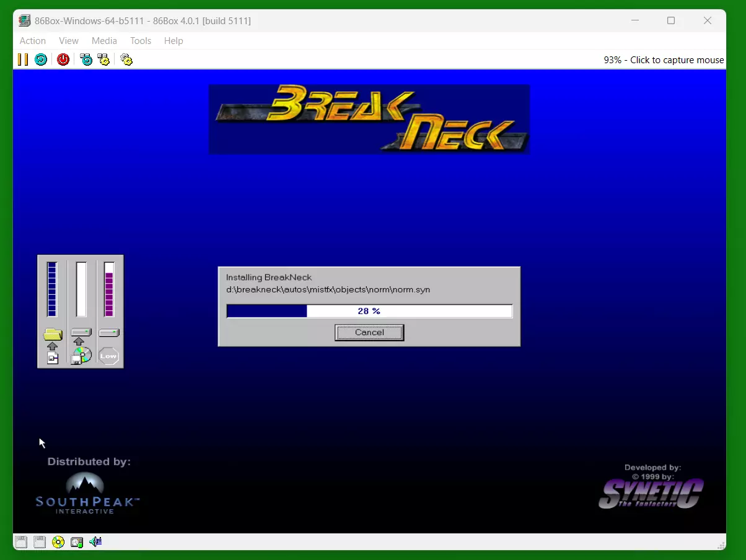
Task: Open machine settings via the gear icon
Action: coord(126,59)
